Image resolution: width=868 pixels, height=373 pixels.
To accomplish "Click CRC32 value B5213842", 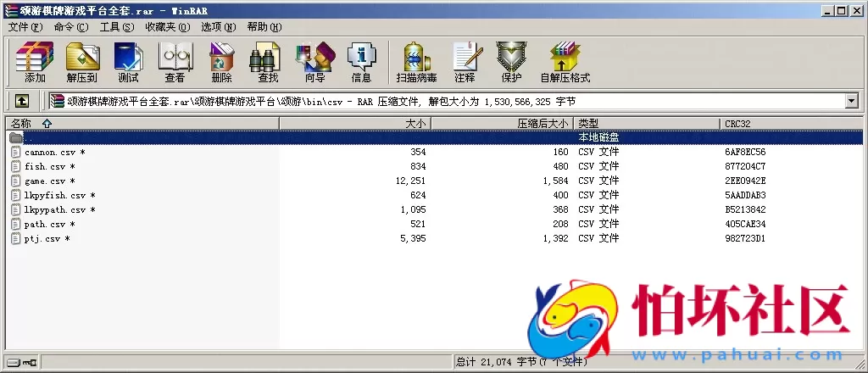I will [745, 209].
